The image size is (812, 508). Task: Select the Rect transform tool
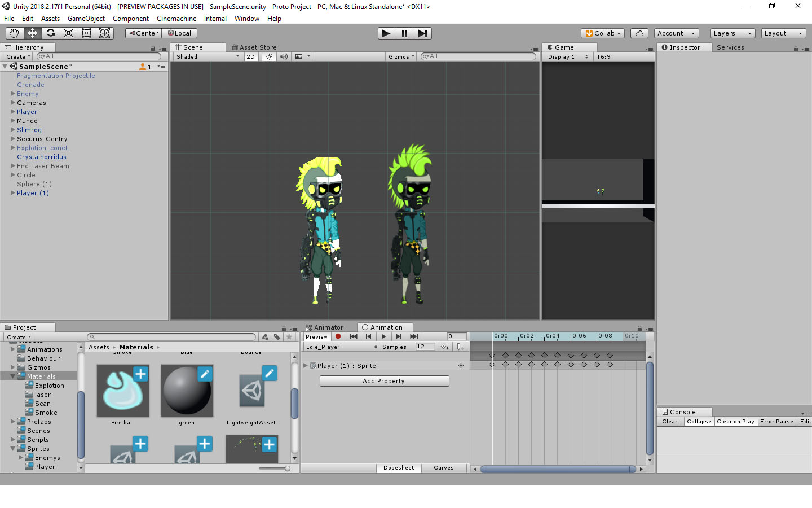pyautogui.click(x=87, y=33)
